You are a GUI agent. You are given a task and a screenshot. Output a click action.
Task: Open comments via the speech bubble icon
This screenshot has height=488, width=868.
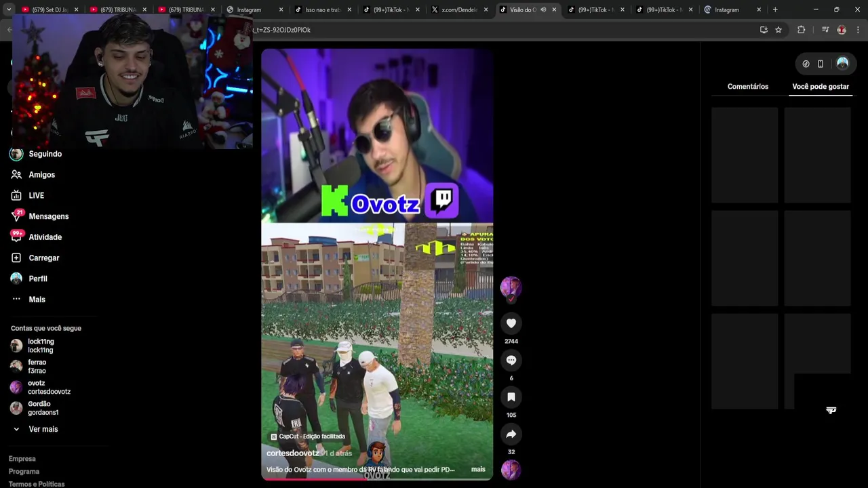pyautogui.click(x=511, y=360)
